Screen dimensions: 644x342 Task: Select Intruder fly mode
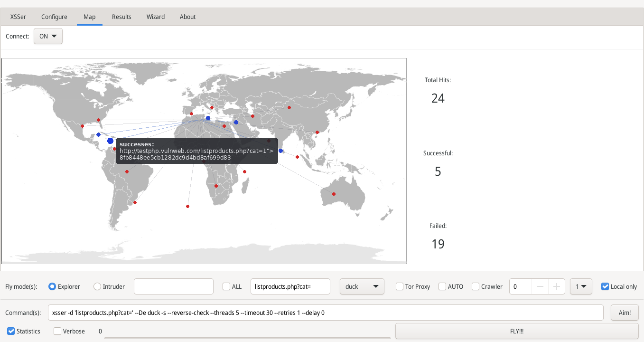pyautogui.click(x=109, y=286)
